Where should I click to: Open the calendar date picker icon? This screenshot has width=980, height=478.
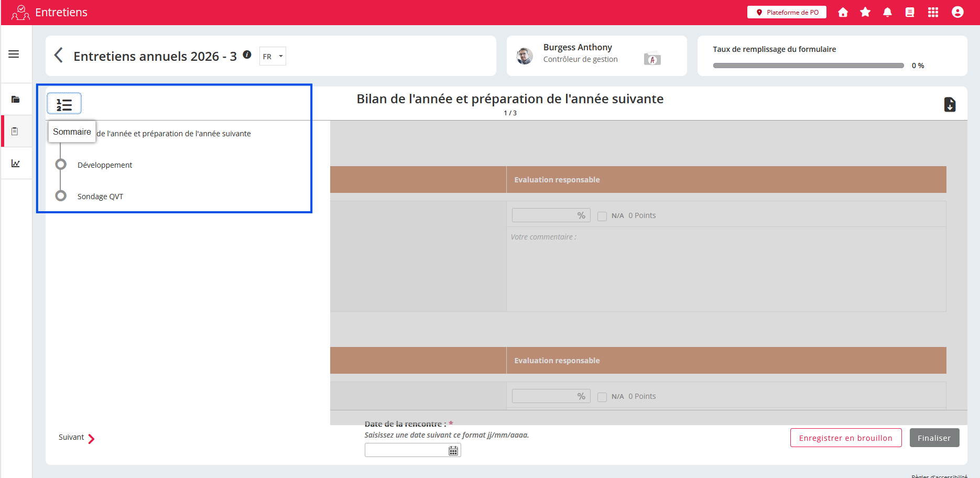[x=453, y=451]
